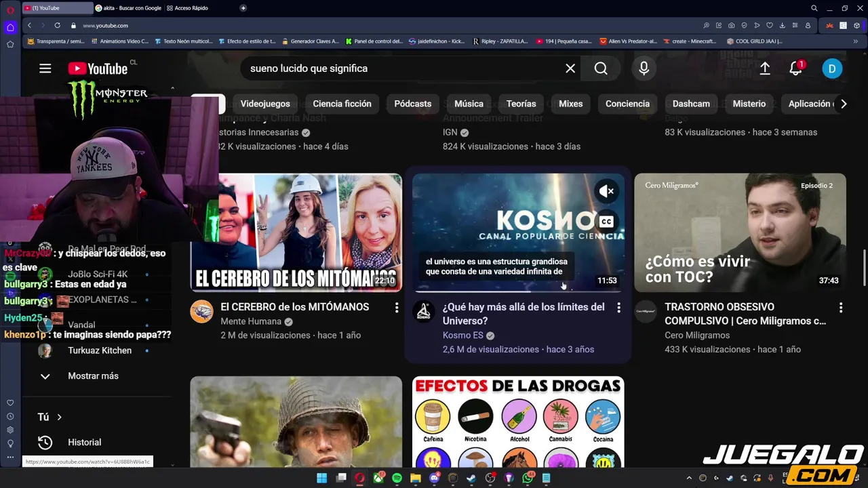This screenshot has height=488, width=868.
Task: Open browser easy setup sliders icon
Action: (x=795, y=25)
